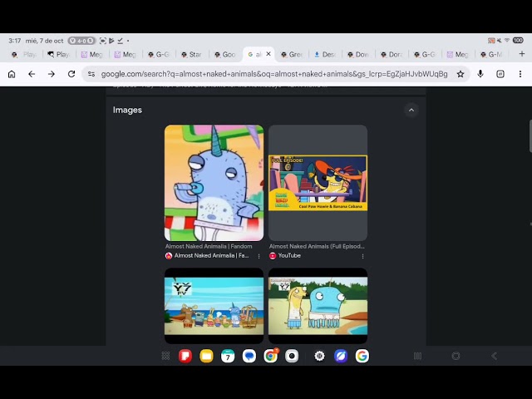
Task: Switch to the 'Dor' tab
Action: (x=391, y=54)
